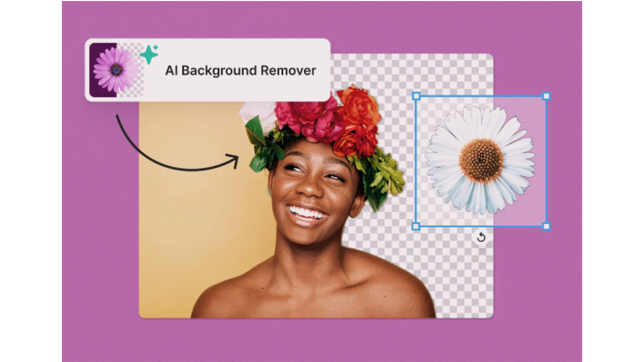Click the top-left selection handle

click(x=416, y=96)
